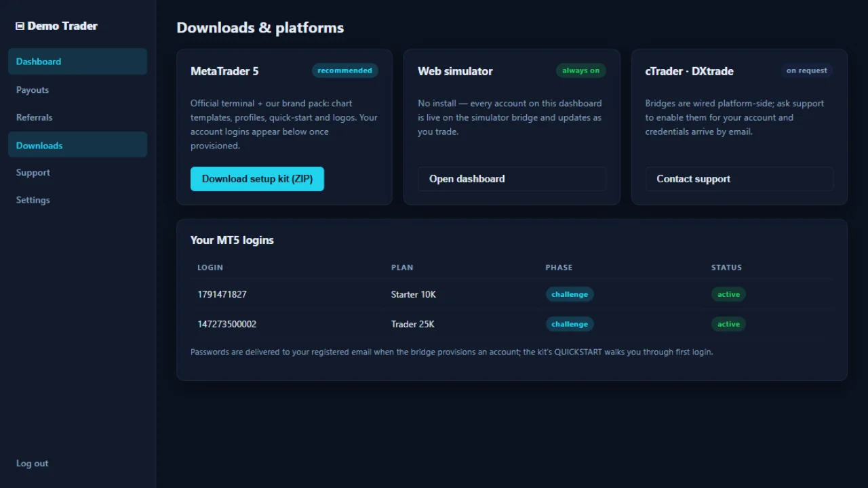Download the MetaTrader 5 setup kit ZIP
Viewport: 868px width, 488px height.
(x=257, y=179)
